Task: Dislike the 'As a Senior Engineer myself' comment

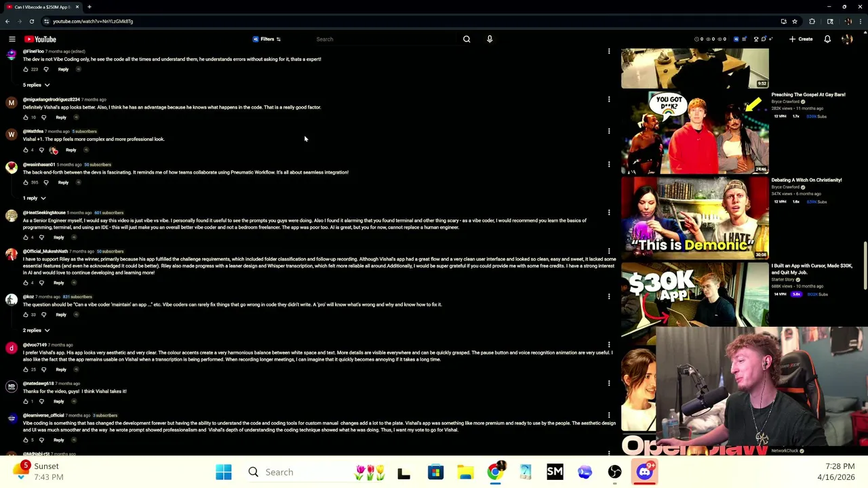Action: tap(41, 237)
